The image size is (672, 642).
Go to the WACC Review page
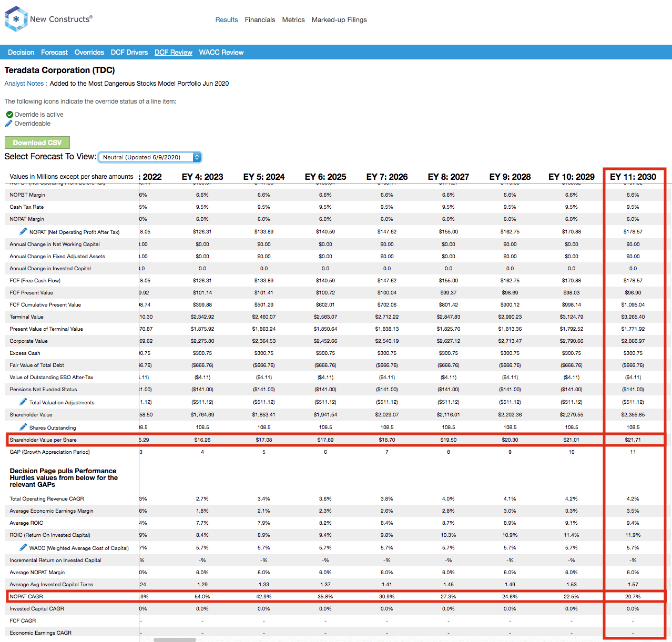point(221,52)
